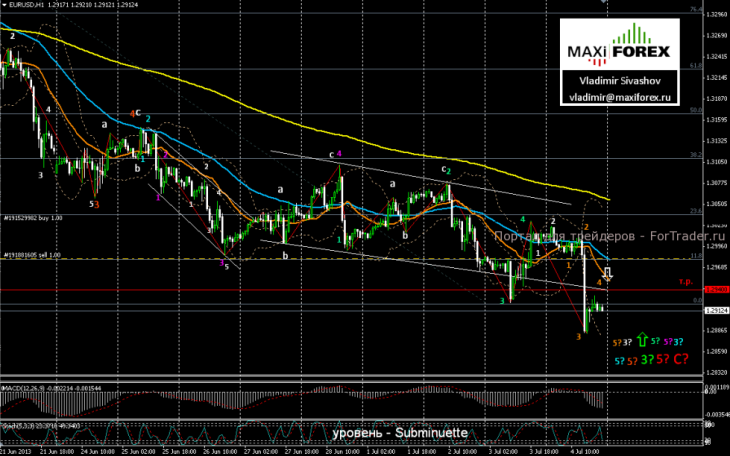Click the 1.32960 price axis value
Screen dimensions: 730x456
pyautogui.click(x=717, y=14)
